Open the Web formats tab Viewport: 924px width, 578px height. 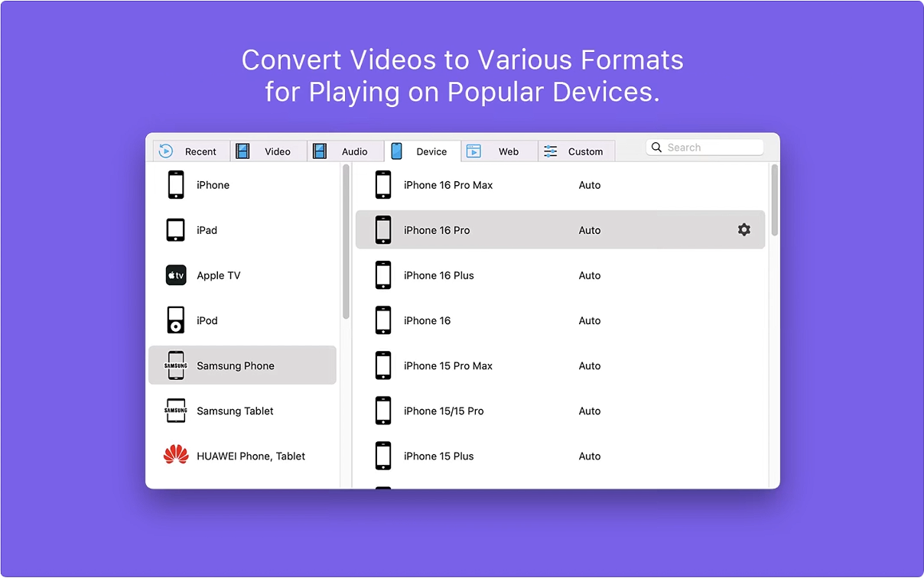click(x=499, y=151)
